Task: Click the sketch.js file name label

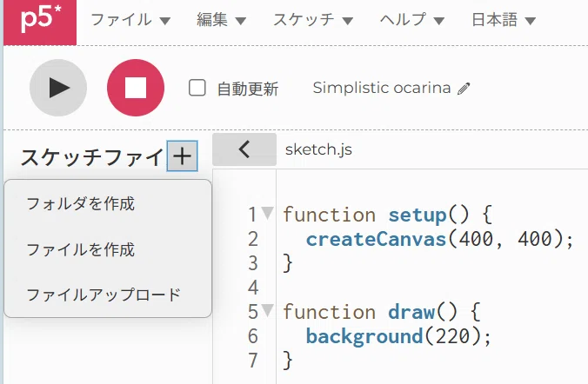Action: point(318,149)
